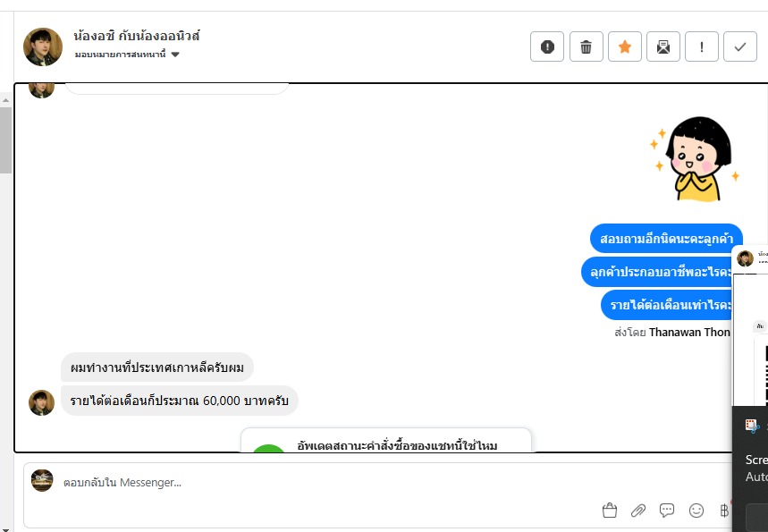Screen dimensions: 768x532
Task: Mark conversation as unread via envelope icon
Action: pyautogui.click(x=663, y=46)
